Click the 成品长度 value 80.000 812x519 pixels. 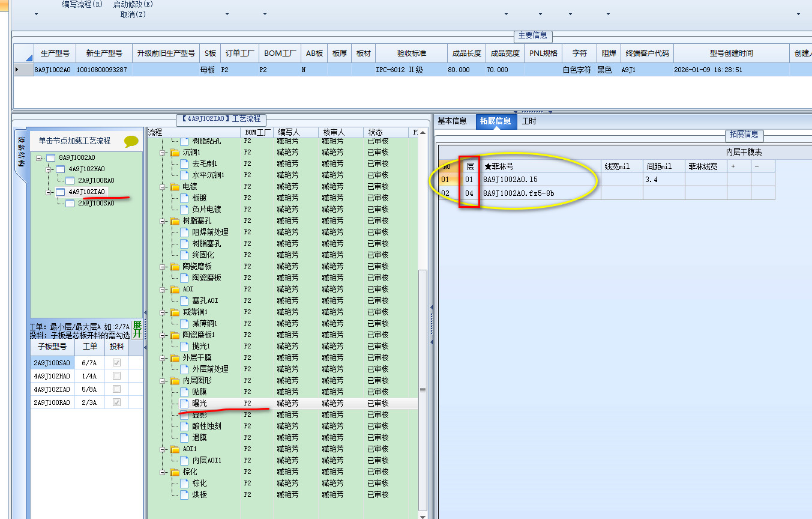pos(466,70)
